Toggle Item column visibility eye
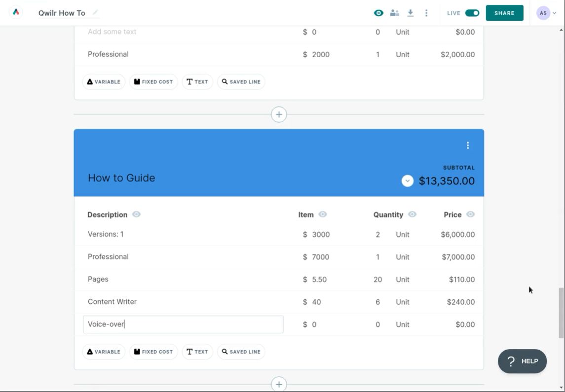The height and width of the screenshot is (392, 565). point(323,214)
